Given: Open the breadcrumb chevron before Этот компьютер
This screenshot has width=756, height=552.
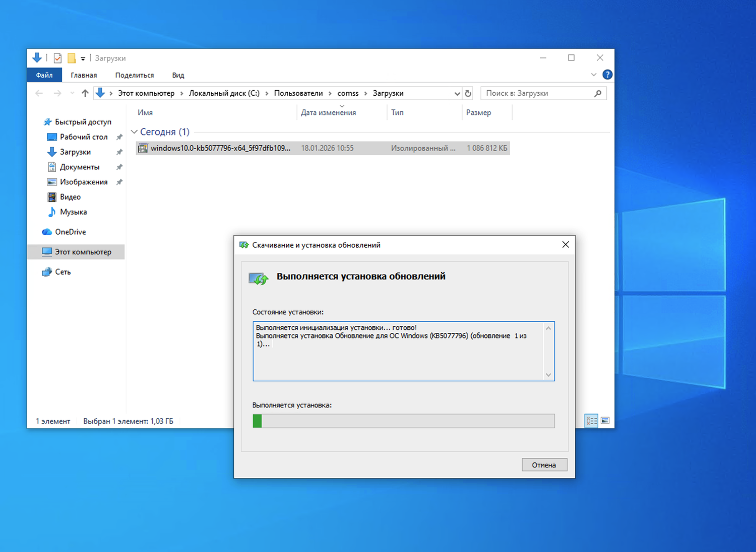Looking at the screenshot, I should [111, 93].
